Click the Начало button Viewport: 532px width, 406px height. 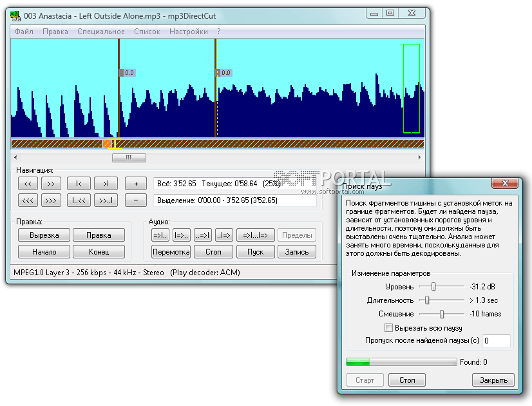[44, 252]
